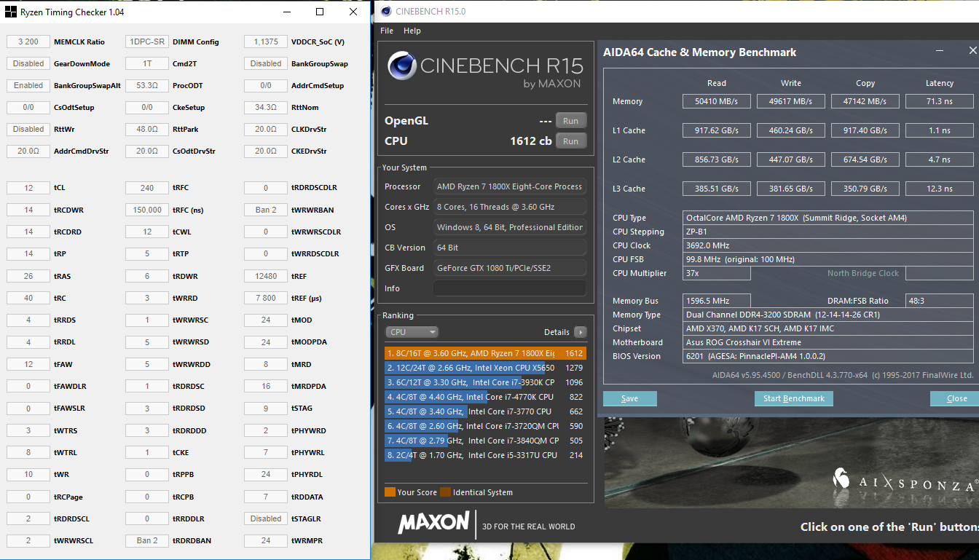Click the tWRWRBAN field showing Ban 2
Viewport: 979px width, 560px height.
tap(266, 210)
